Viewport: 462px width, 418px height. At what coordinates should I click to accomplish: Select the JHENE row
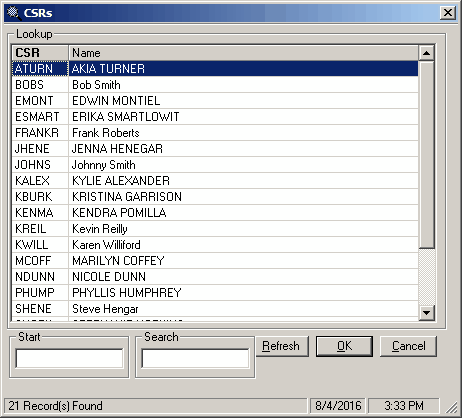(x=215, y=149)
